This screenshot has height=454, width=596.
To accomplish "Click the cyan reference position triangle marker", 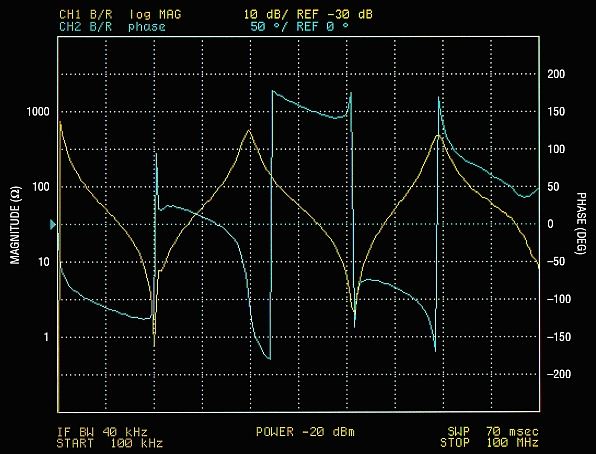I will (x=53, y=225).
